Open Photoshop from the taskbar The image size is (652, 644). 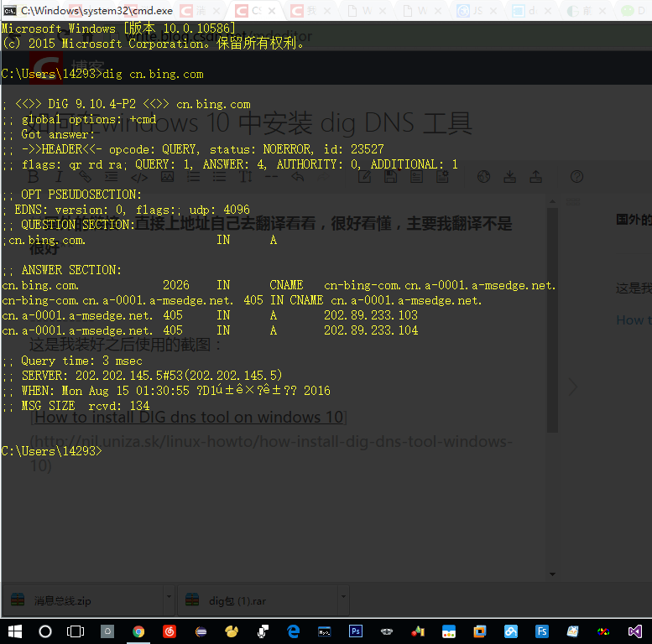pyautogui.click(x=356, y=631)
